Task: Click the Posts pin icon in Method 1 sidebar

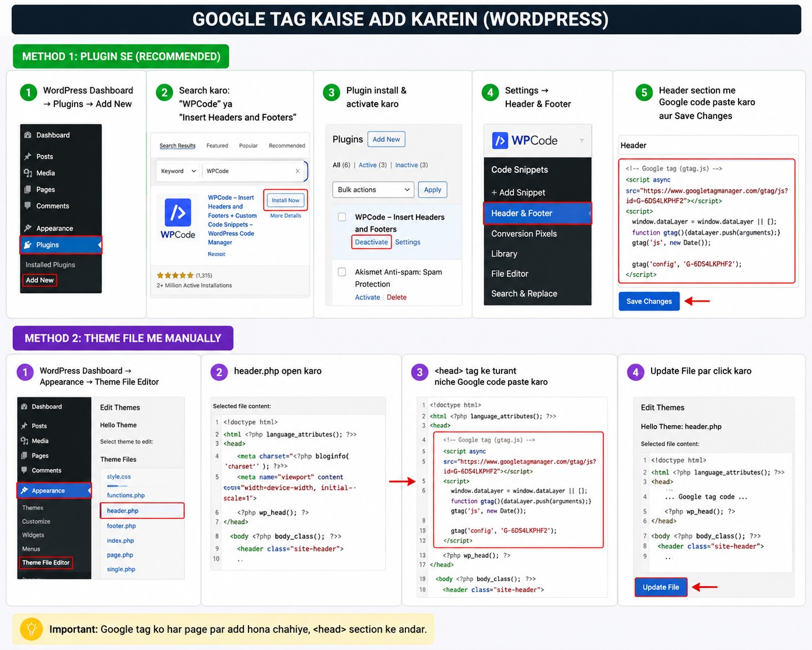Action: (x=28, y=156)
